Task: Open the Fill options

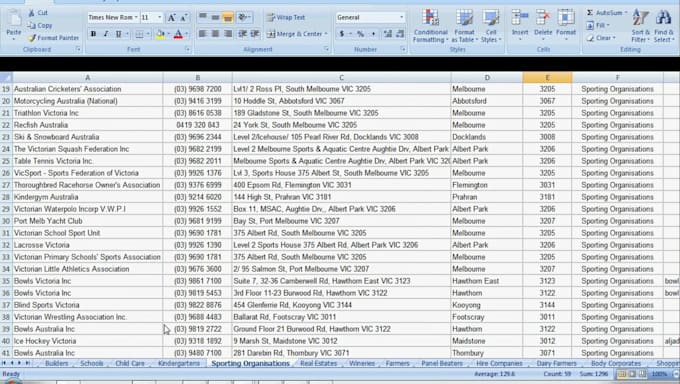Action: (598, 26)
